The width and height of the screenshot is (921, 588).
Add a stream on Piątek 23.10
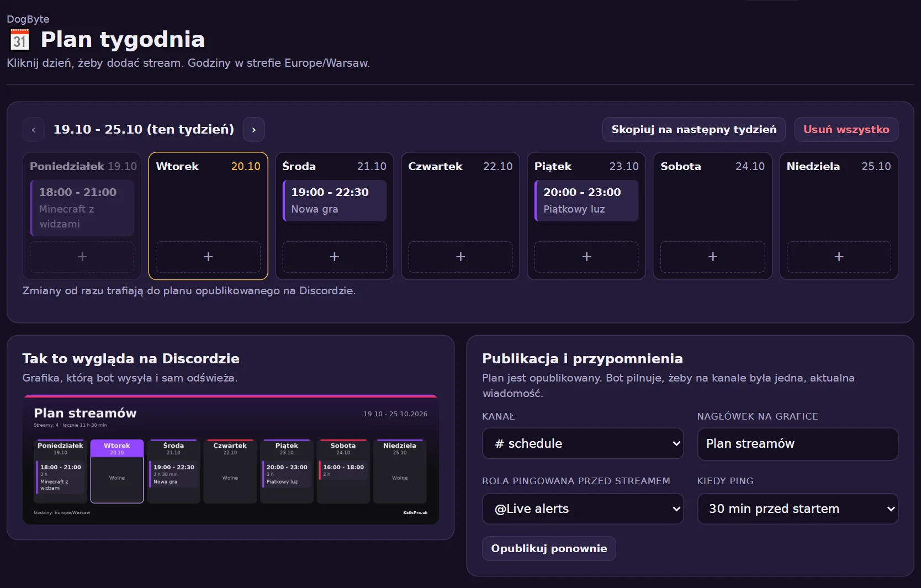[x=586, y=257]
